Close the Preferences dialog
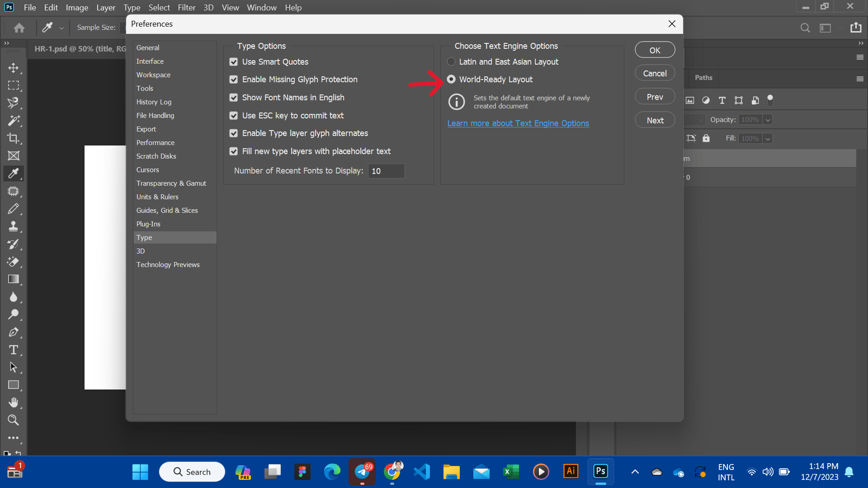The height and width of the screenshot is (488, 868). tap(672, 24)
